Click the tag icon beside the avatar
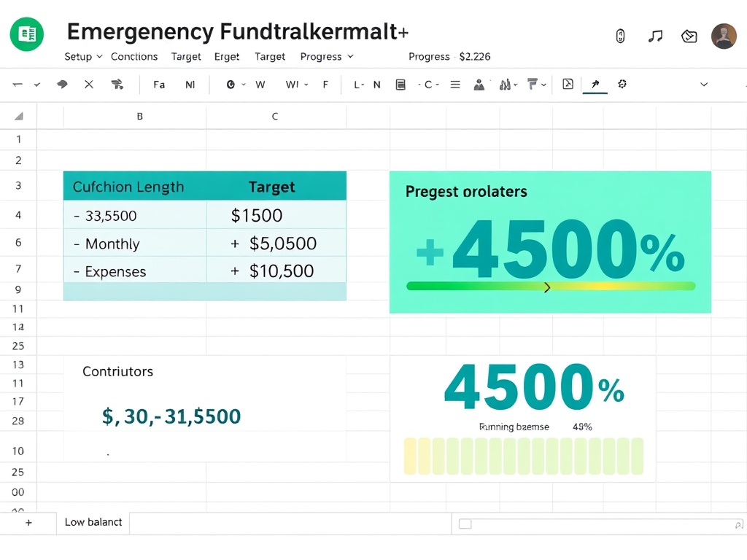Screen dimensions: 747x560 (x=689, y=36)
